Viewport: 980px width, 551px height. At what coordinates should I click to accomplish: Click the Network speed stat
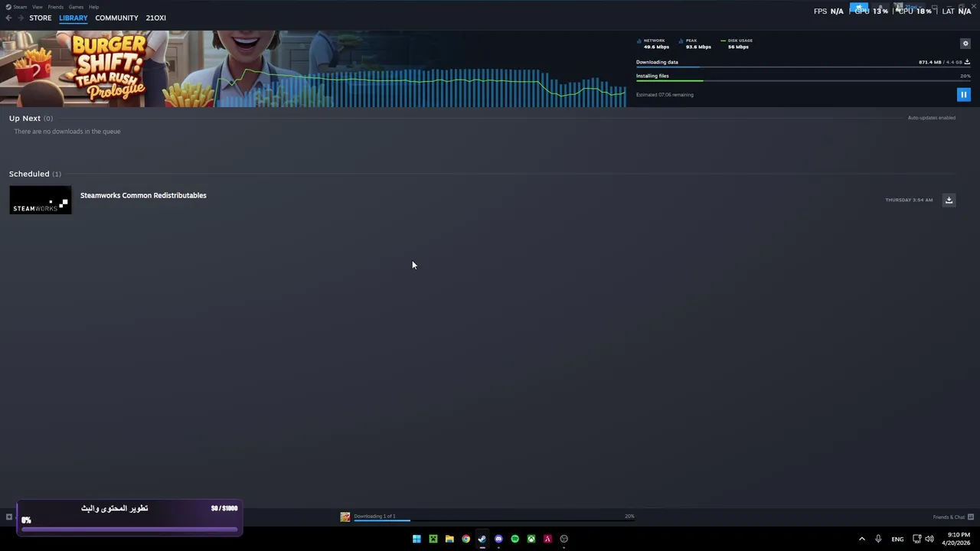click(x=653, y=44)
